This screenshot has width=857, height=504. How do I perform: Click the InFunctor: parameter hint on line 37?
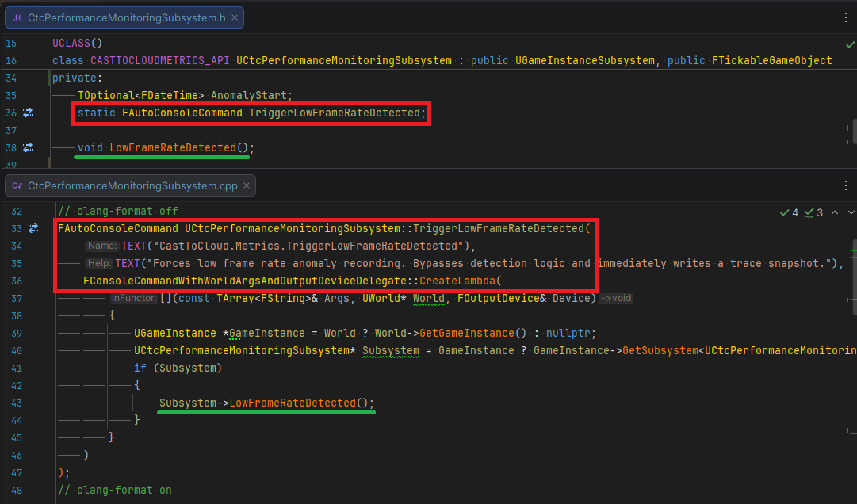134,298
